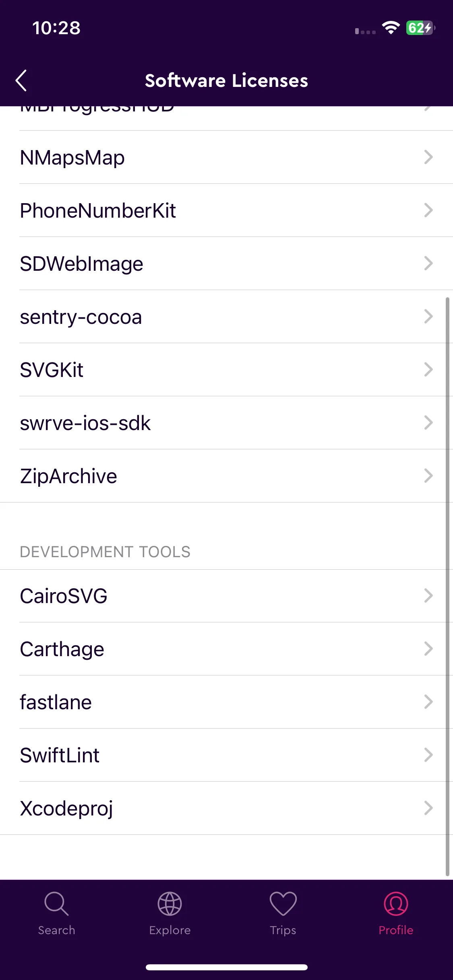This screenshot has width=453, height=980.
Task: View the SwiftLint license
Action: tap(226, 755)
